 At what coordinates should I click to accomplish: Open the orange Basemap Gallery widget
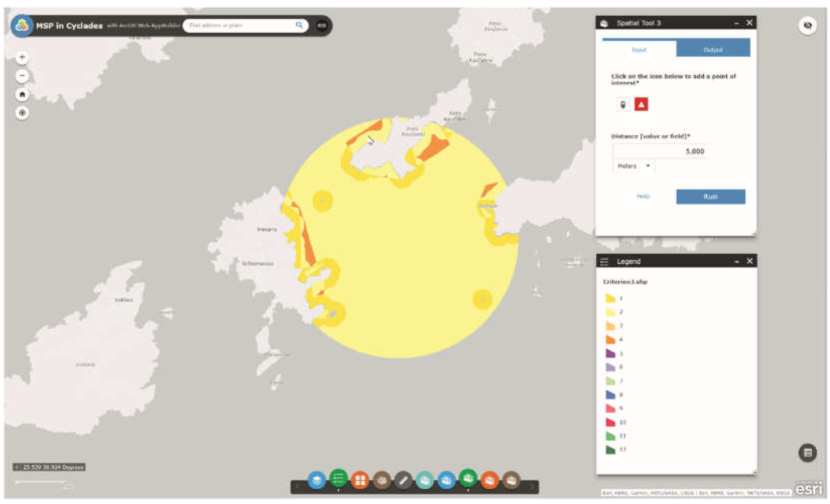[360, 480]
